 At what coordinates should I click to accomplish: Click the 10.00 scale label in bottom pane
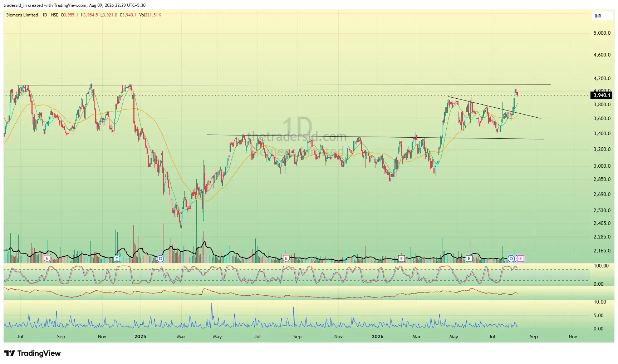[600, 302]
